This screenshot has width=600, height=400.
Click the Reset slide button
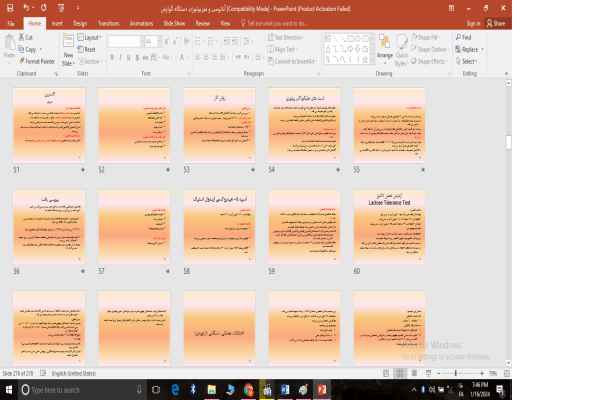[x=88, y=49]
